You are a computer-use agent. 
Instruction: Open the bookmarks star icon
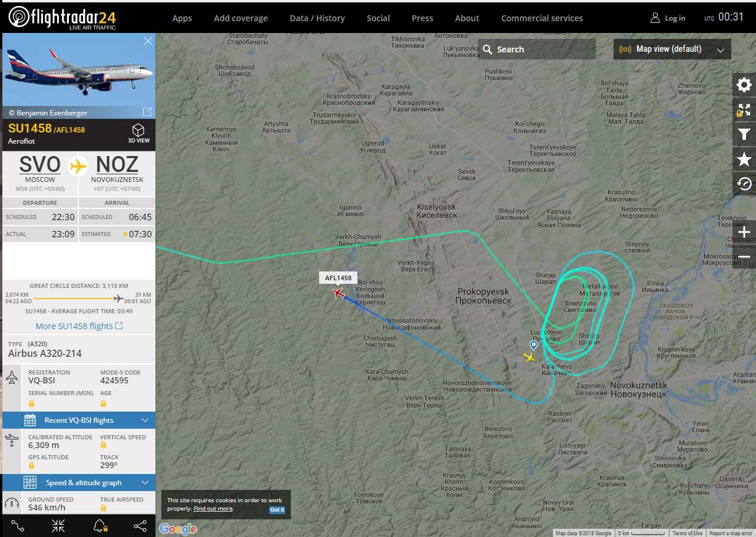[744, 159]
